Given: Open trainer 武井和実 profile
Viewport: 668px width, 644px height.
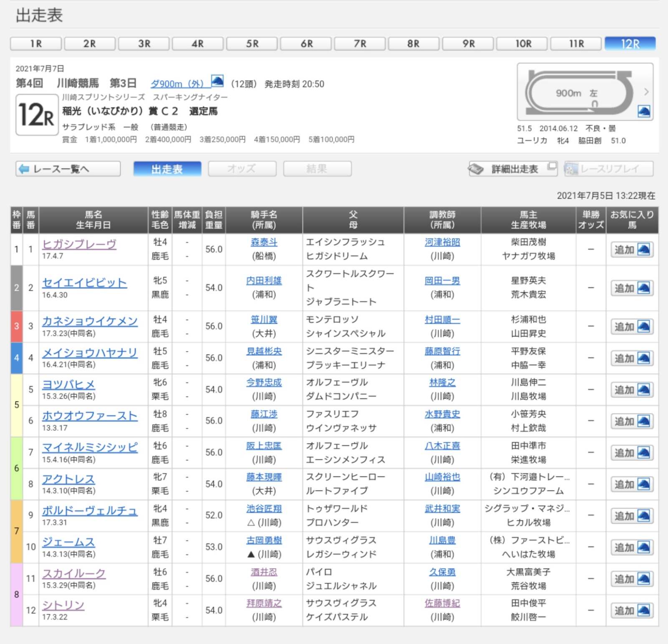Looking at the screenshot, I should pos(443,509).
